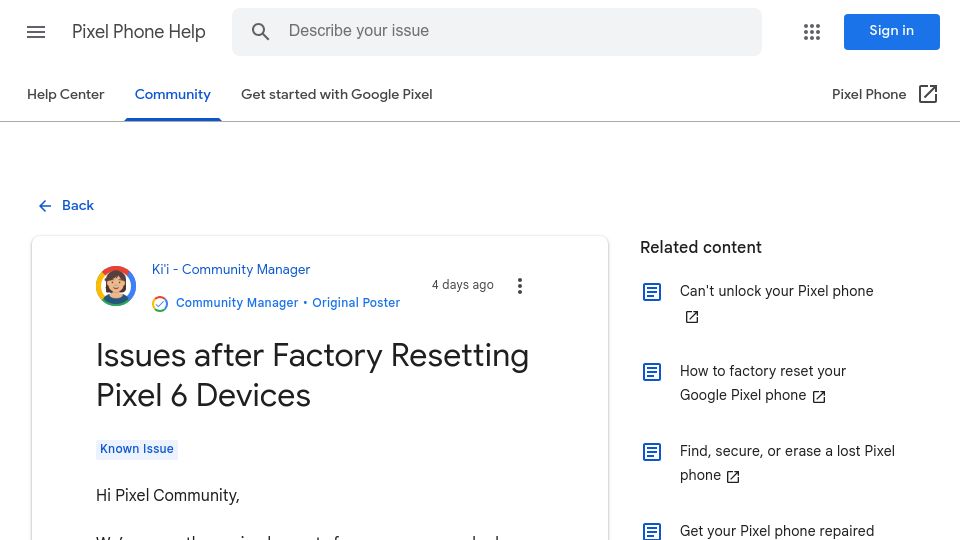The height and width of the screenshot is (540, 960).
Task: Click the article icon beside Can't unlock your Pixel phone
Action: (652, 292)
